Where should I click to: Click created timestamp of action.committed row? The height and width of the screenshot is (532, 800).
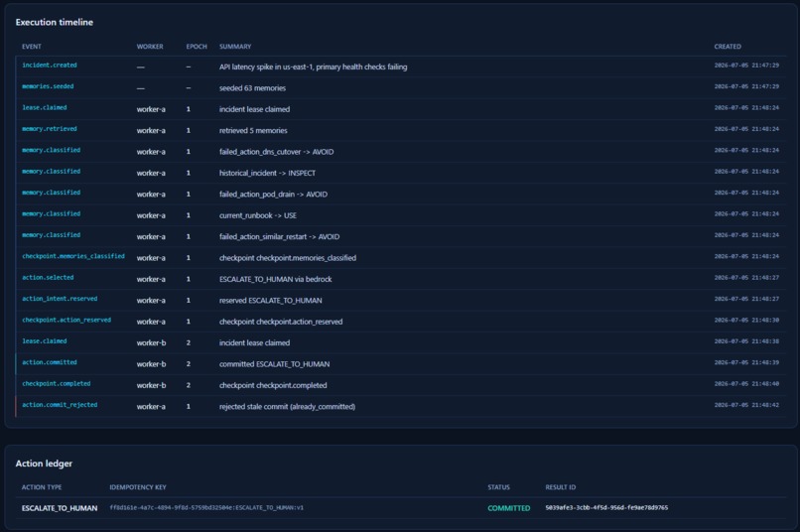(746, 362)
